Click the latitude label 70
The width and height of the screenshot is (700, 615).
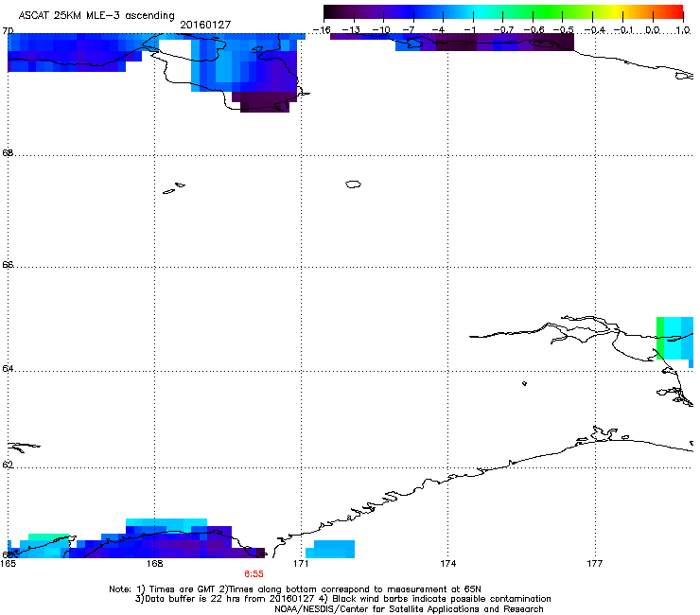(x=8, y=31)
